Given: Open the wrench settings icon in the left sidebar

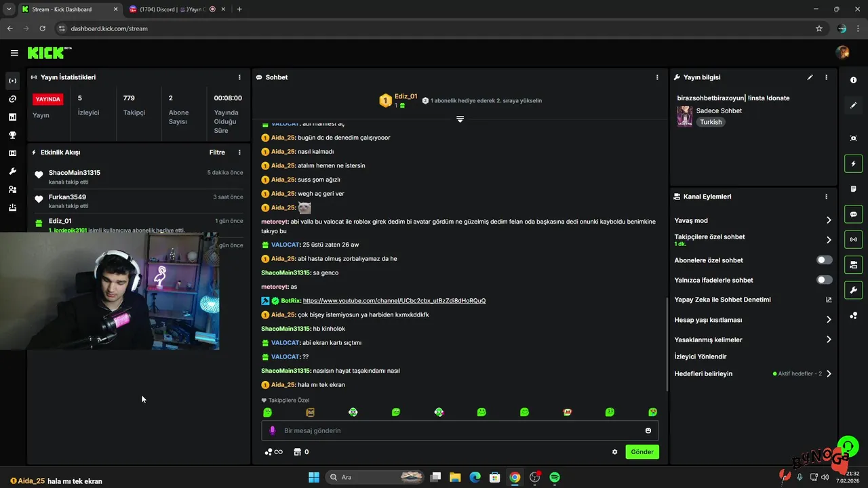Looking at the screenshot, I should click(x=12, y=171).
